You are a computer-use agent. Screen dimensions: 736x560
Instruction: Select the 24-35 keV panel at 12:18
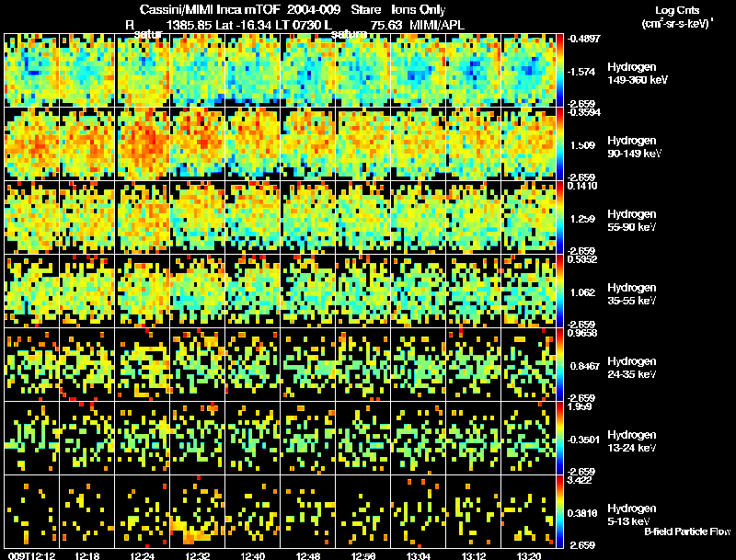click(87, 365)
